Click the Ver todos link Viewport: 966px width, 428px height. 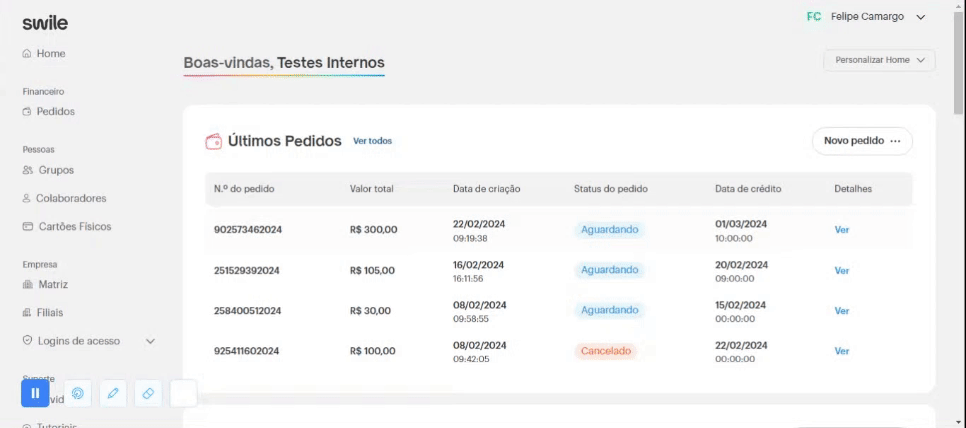point(372,141)
